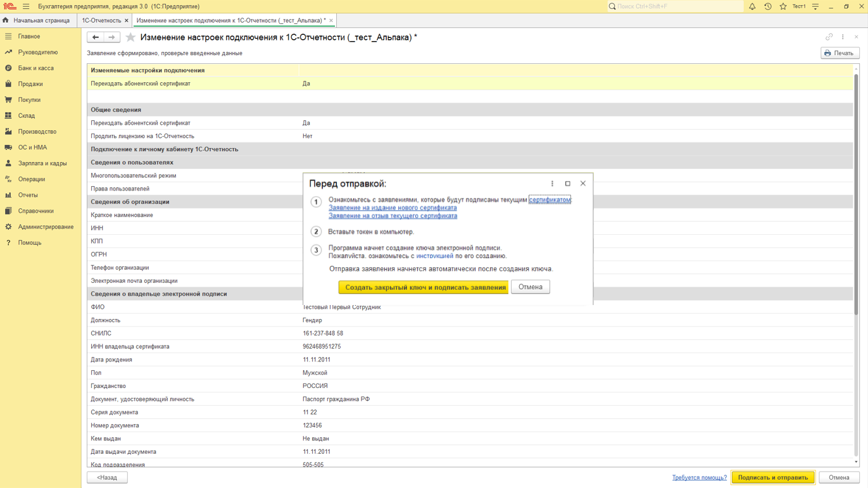Close the form with the X icon
This screenshot has width=868, height=488.
856,37
